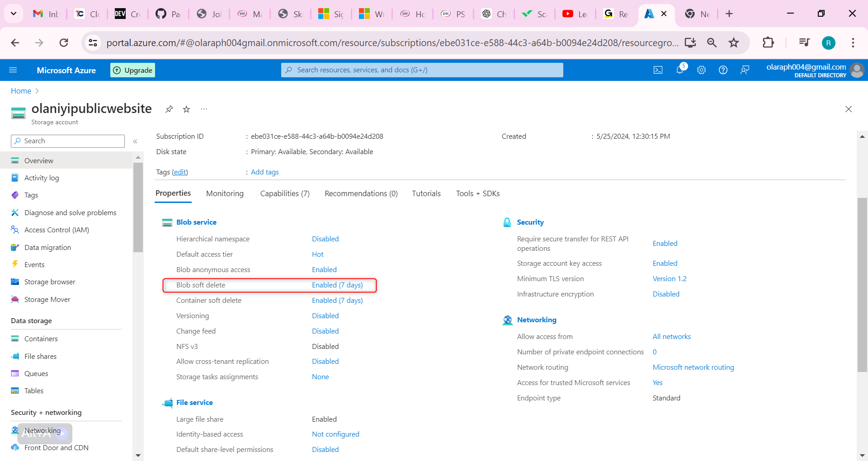Pin olaniyipublicwebsite to dashboard

click(169, 109)
